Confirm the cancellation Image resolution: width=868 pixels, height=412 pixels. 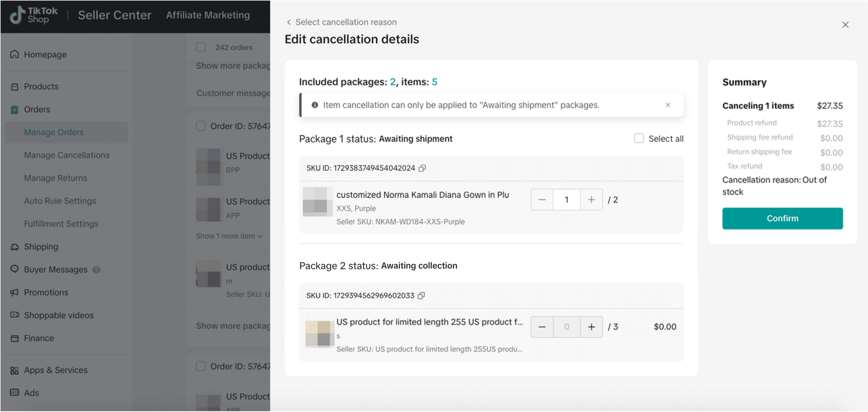point(782,218)
